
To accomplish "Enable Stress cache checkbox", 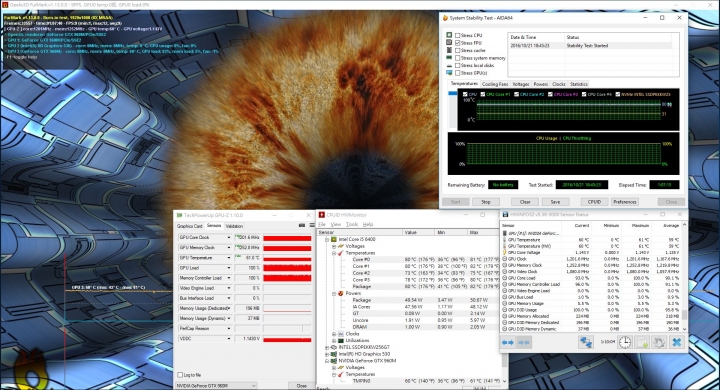I will point(457,50).
